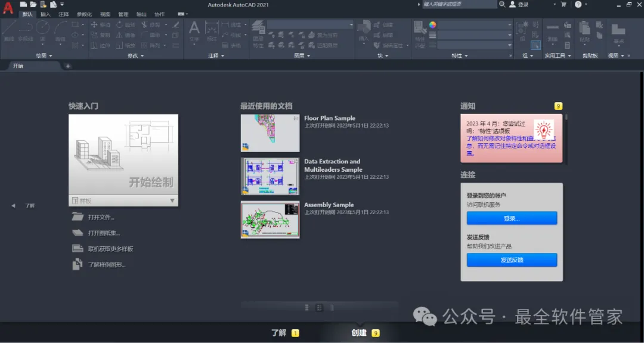Click the Array (阵列) tool
The height and width of the screenshot is (343, 644).
(x=151, y=45)
